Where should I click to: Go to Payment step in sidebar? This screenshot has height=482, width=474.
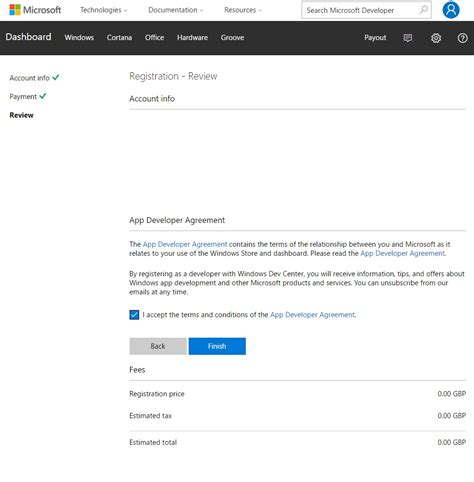23,97
